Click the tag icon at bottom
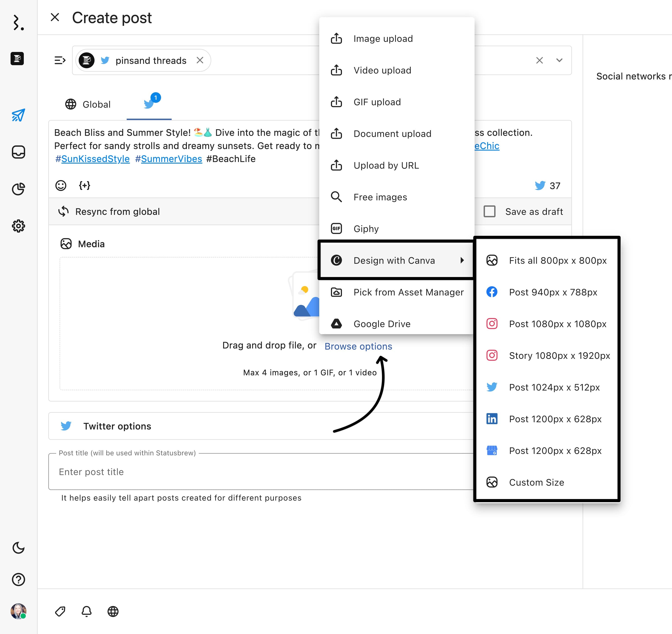This screenshot has width=672, height=634. 60,611
